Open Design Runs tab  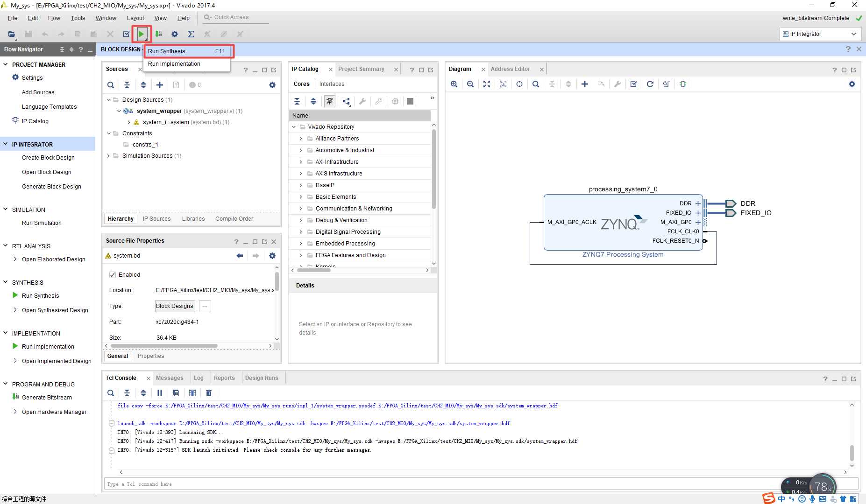[x=262, y=378]
